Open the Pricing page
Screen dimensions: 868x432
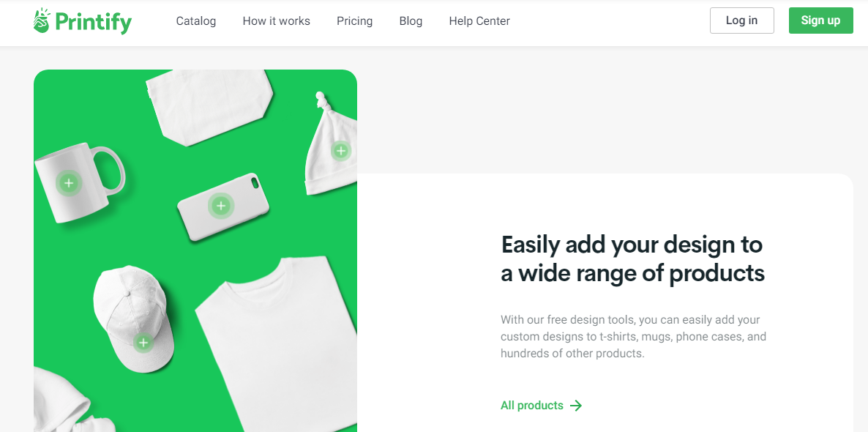coord(354,21)
